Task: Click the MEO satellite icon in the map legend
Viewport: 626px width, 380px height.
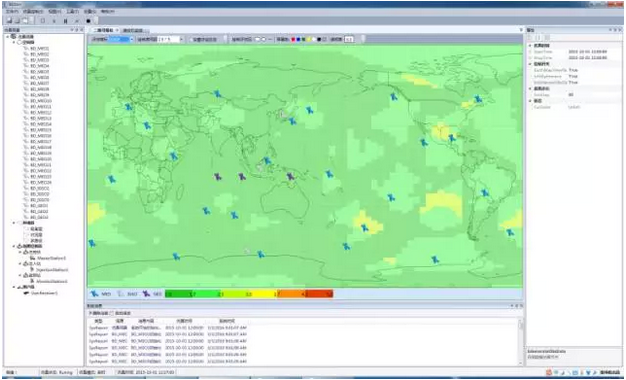Action: (94, 294)
